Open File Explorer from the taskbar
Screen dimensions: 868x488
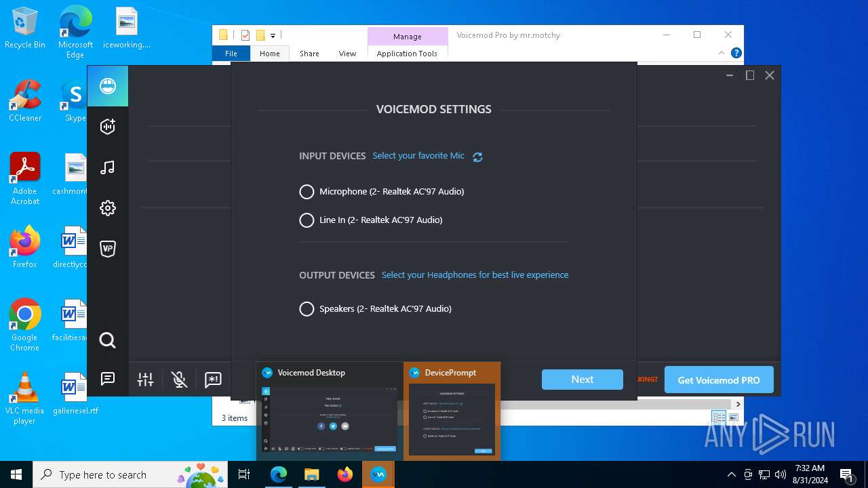pyautogui.click(x=312, y=474)
